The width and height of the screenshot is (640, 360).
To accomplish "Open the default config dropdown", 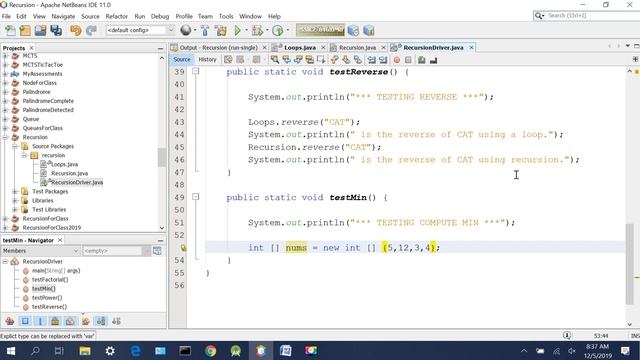I will [x=140, y=30].
